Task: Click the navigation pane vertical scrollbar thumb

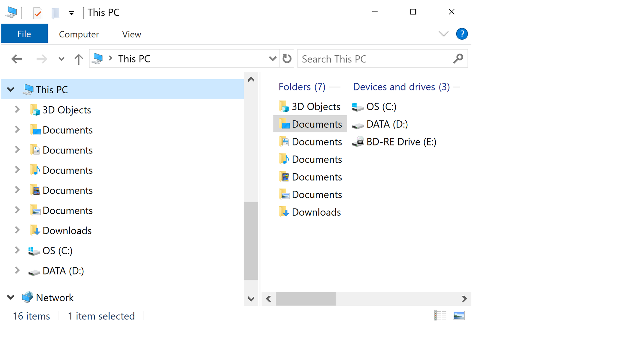Action: coord(251,241)
